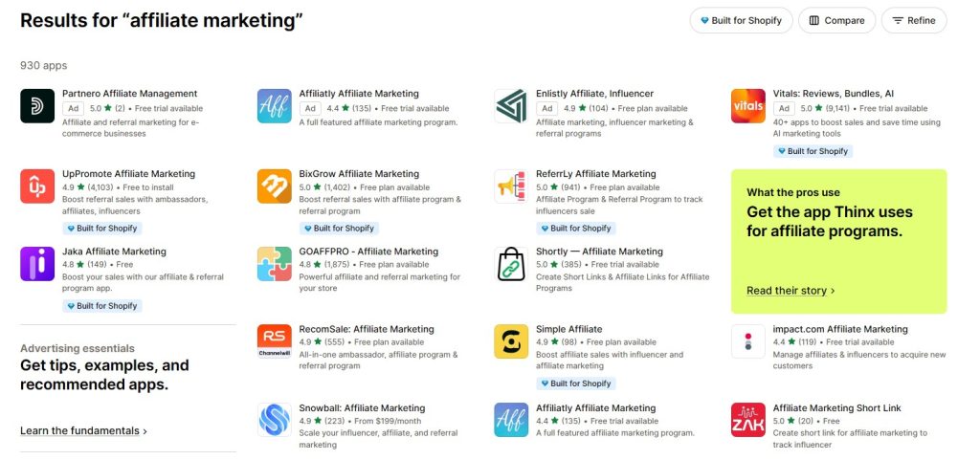Click the Shortly shopping bag icon
Screen dimensions: 980x460
tap(511, 264)
